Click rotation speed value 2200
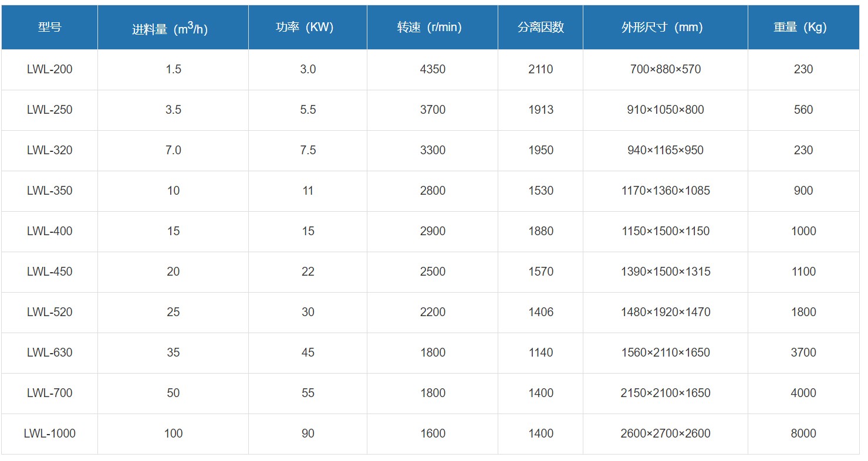The width and height of the screenshot is (868, 461). click(433, 312)
